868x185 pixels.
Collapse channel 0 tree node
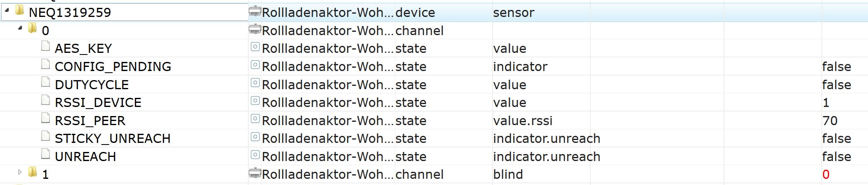click(x=20, y=28)
